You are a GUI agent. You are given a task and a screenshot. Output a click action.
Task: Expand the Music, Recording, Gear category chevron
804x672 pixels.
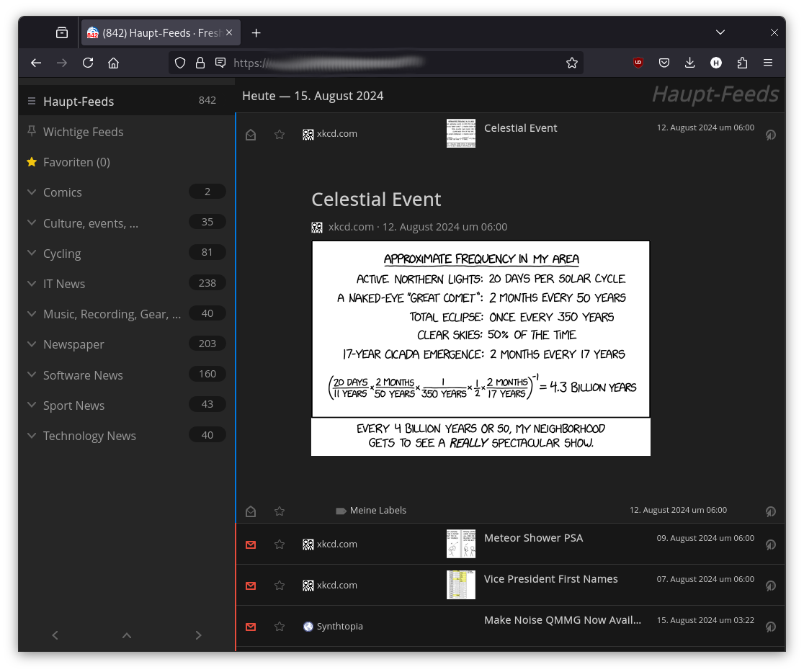32,314
